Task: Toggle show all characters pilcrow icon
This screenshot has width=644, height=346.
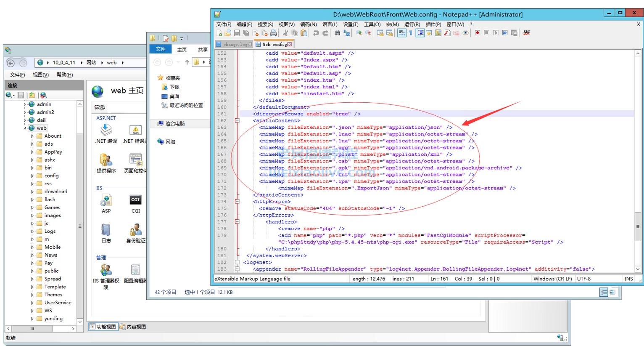Action: 410,33
